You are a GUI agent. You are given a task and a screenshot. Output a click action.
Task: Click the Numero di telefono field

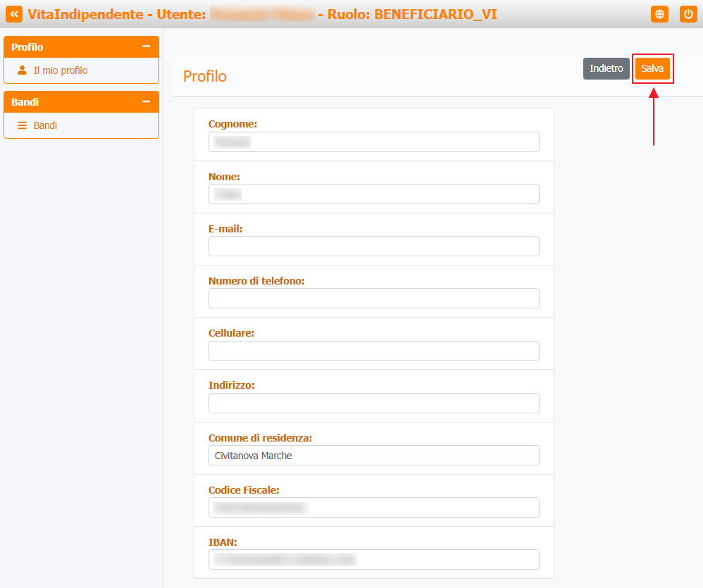point(374,298)
